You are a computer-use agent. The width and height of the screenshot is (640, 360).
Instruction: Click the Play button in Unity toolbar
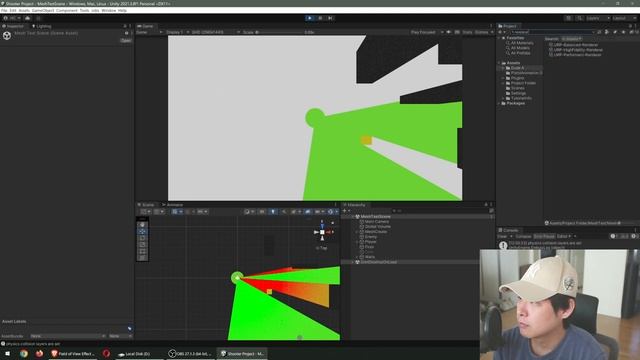pos(310,18)
